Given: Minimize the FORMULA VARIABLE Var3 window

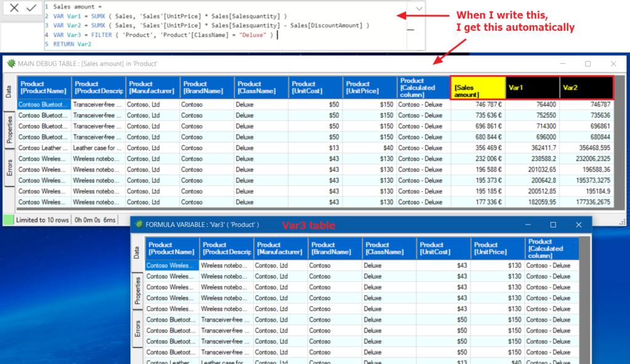Looking at the screenshot, I should (528, 224).
